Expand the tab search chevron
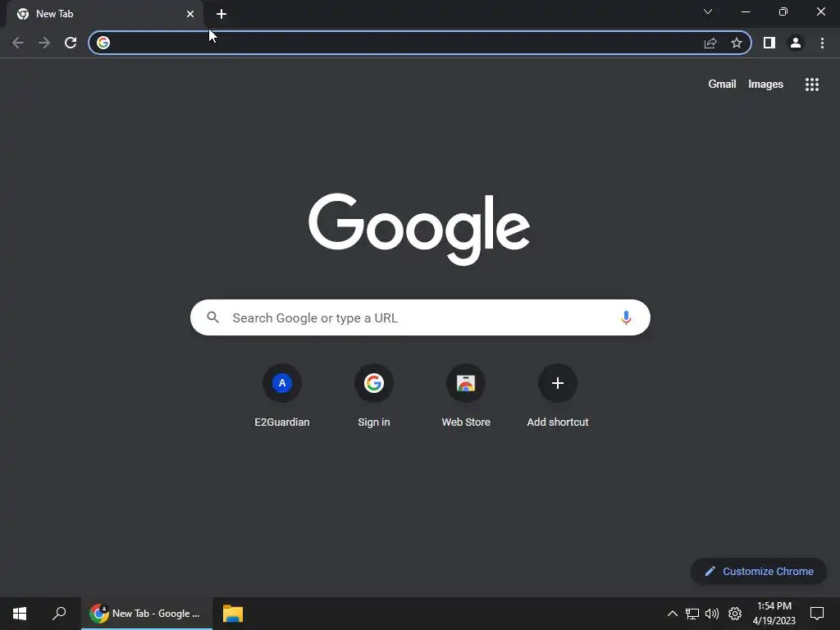The height and width of the screenshot is (630, 840). click(x=708, y=11)
